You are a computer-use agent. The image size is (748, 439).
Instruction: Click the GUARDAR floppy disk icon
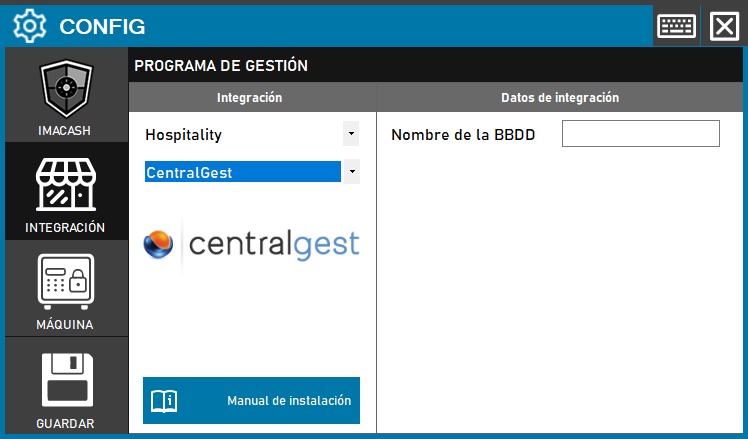tap(66, 378)
